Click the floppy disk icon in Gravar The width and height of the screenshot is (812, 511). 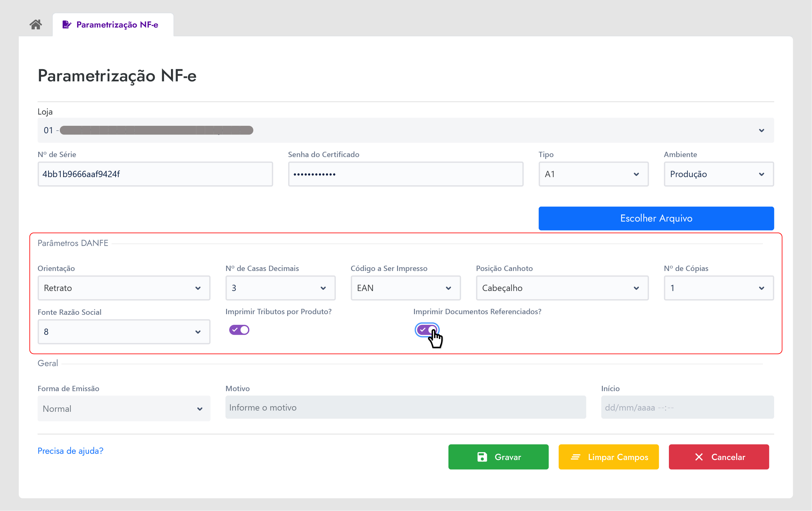point(482,457)
